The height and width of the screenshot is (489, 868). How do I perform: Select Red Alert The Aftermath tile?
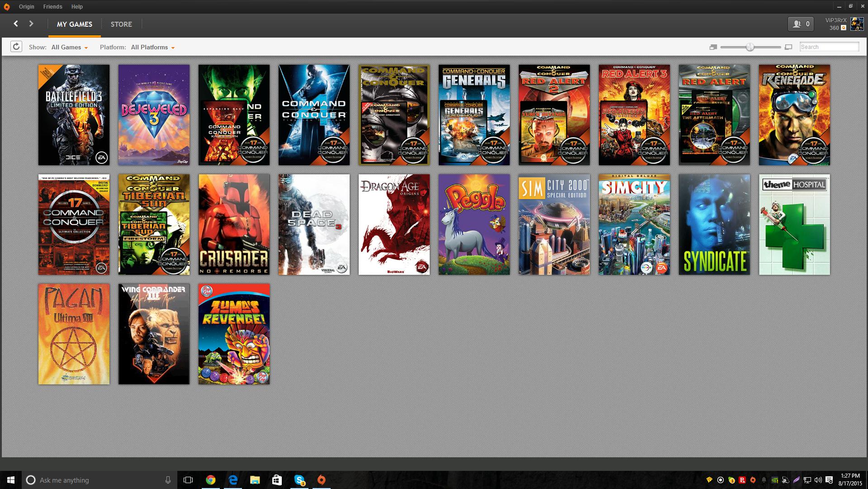714,115
